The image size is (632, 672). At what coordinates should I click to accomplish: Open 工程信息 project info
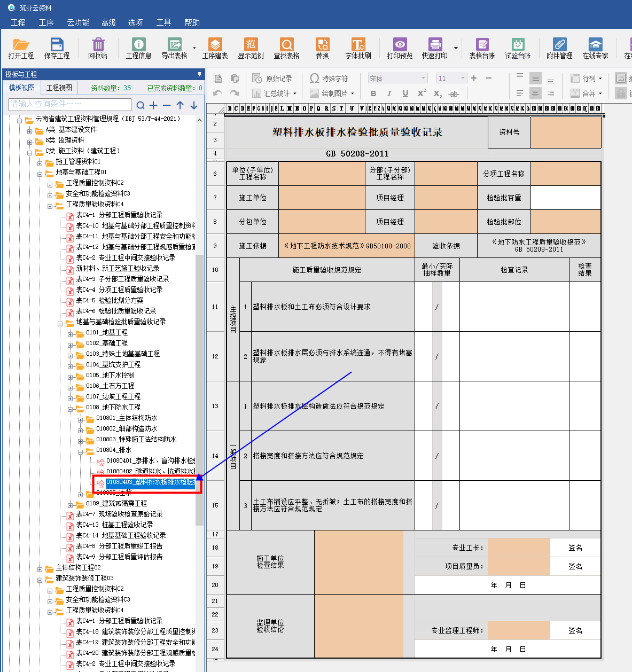[x=138, y=48]
